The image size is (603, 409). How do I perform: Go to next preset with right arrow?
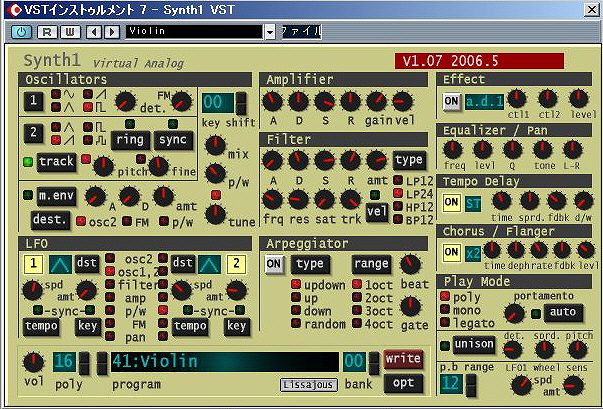point(112,32)
